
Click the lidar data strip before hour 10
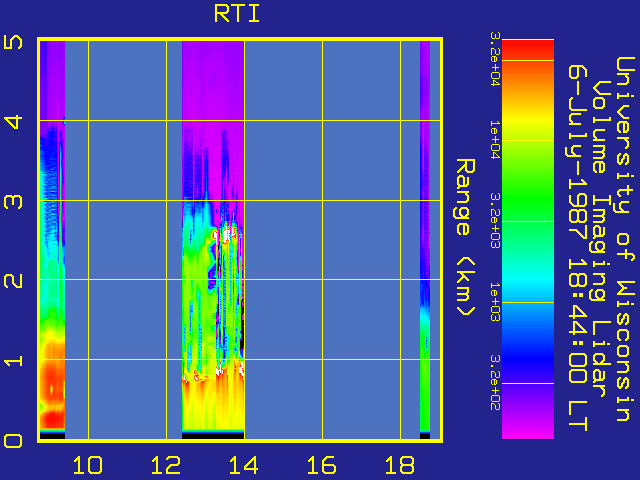tap(52, 240)
